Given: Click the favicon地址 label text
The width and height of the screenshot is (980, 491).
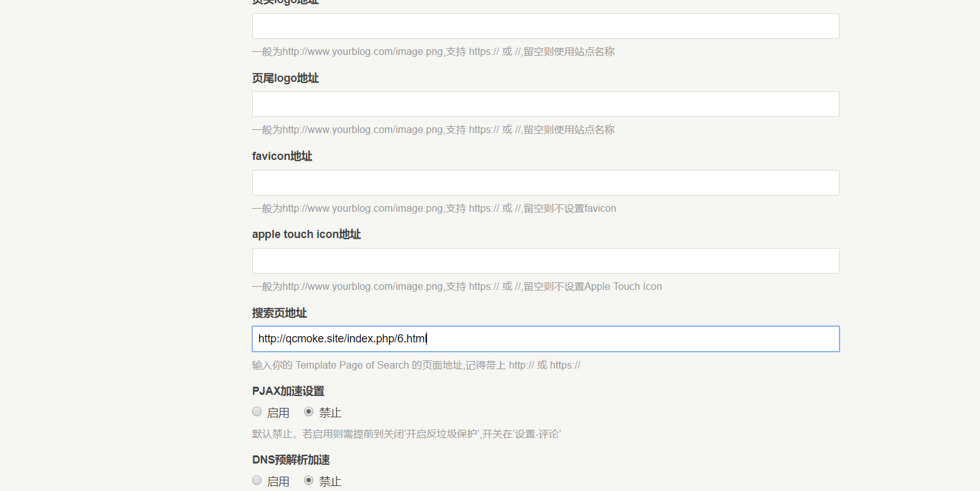Looking at the screenshot, I should pos(282,156).
